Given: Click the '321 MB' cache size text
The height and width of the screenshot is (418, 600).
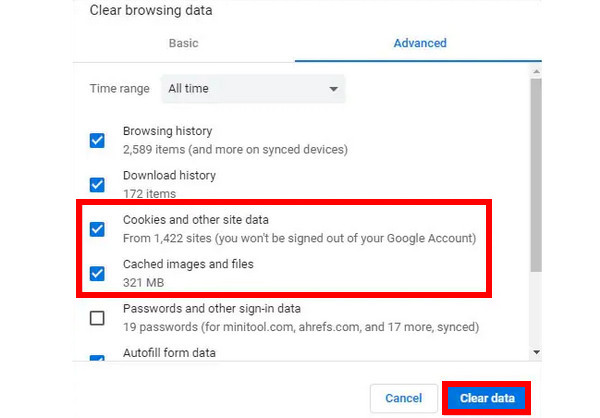Looking at the screenshot, I should [x=143, y=282].
